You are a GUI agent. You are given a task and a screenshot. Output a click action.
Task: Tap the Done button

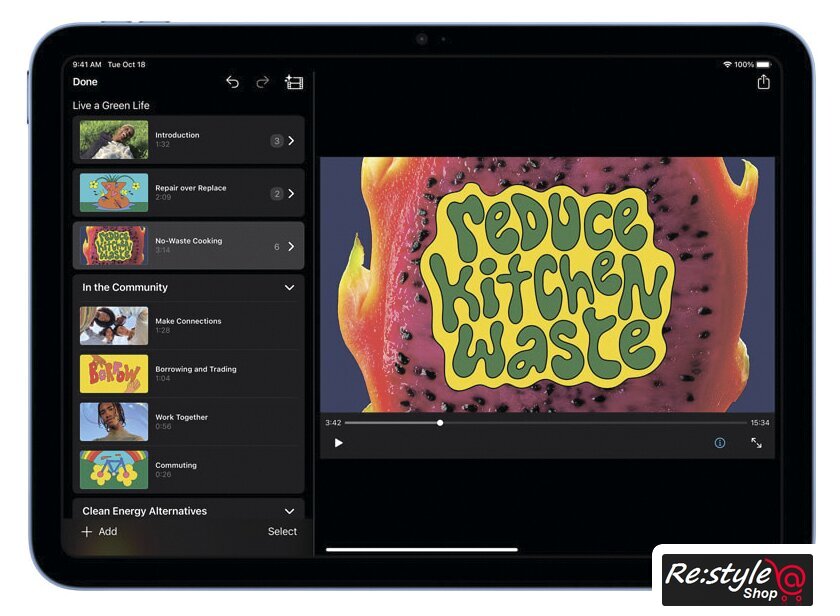coord(85,82)
